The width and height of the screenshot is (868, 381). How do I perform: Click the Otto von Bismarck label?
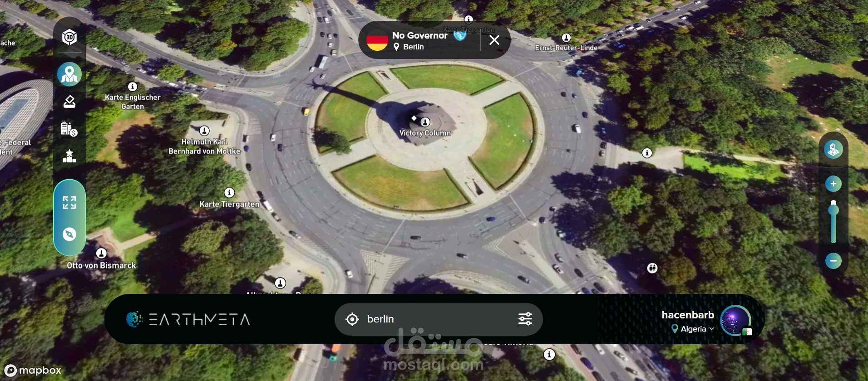coord(102,265)
